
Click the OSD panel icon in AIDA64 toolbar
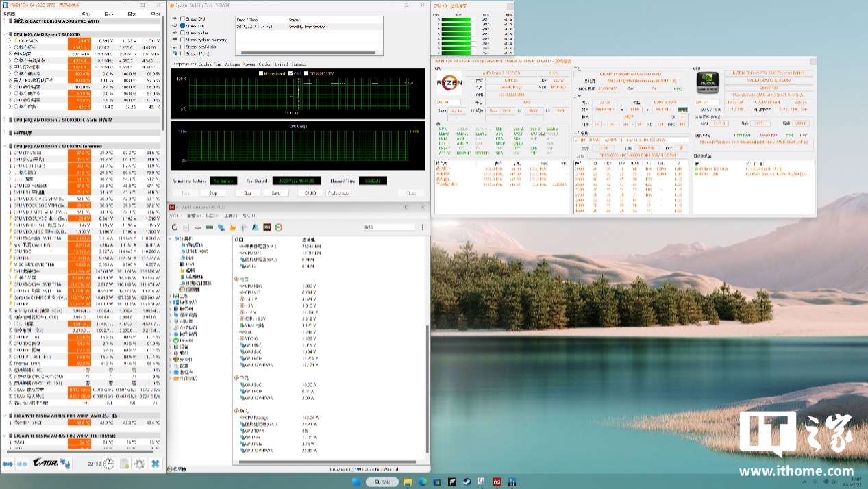267,227
